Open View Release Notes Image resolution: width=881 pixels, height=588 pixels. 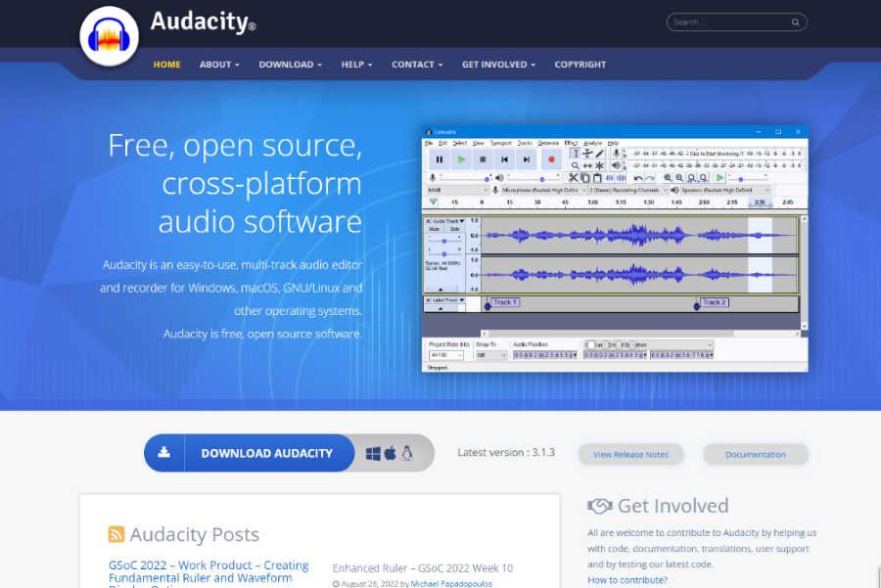631,454
